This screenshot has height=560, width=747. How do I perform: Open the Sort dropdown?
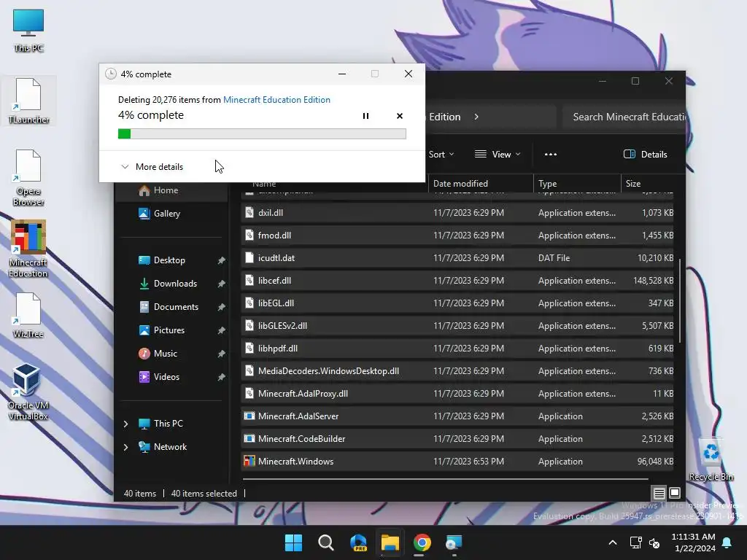(x=441, y=155)
